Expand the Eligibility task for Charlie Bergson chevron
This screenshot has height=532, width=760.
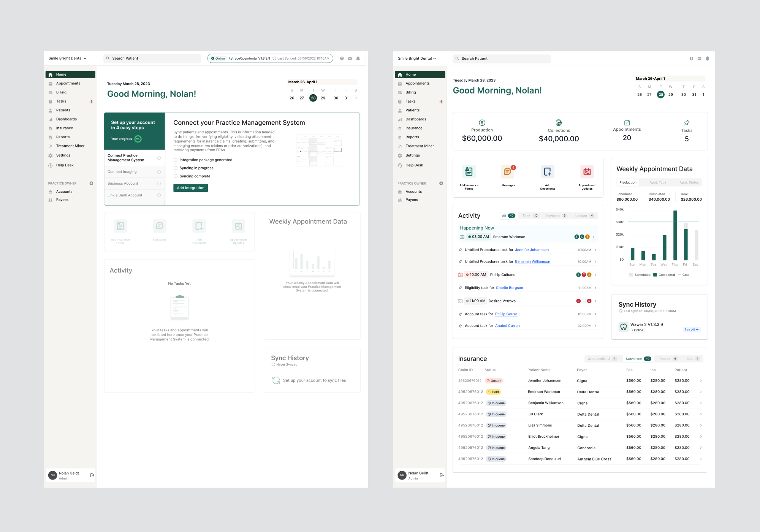pos(595,288)
